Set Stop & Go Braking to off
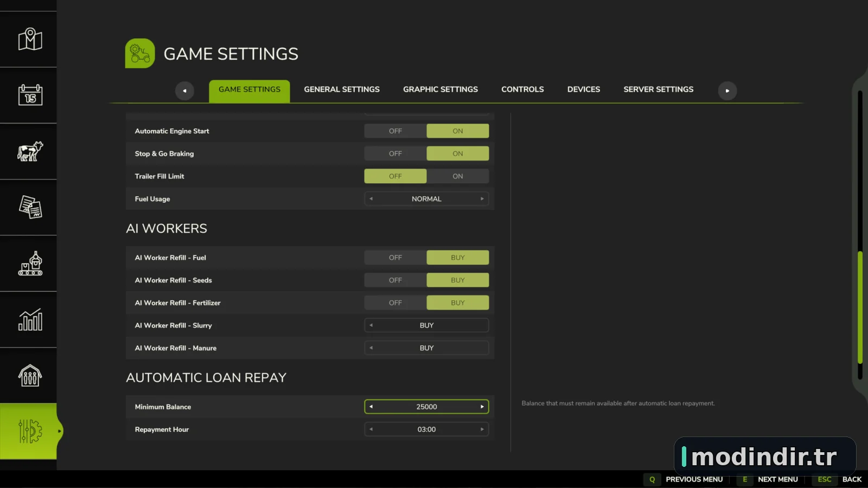 395,154
